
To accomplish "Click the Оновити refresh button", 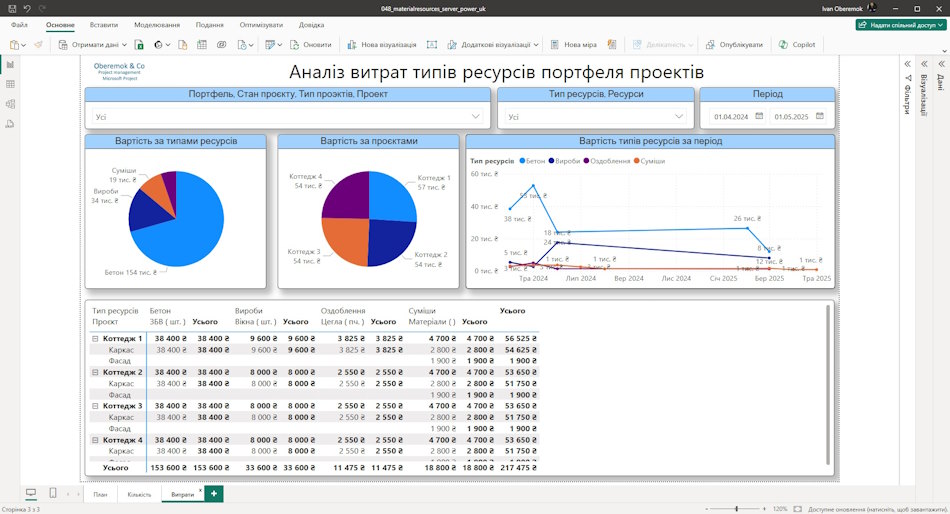I will coord(311,45).
